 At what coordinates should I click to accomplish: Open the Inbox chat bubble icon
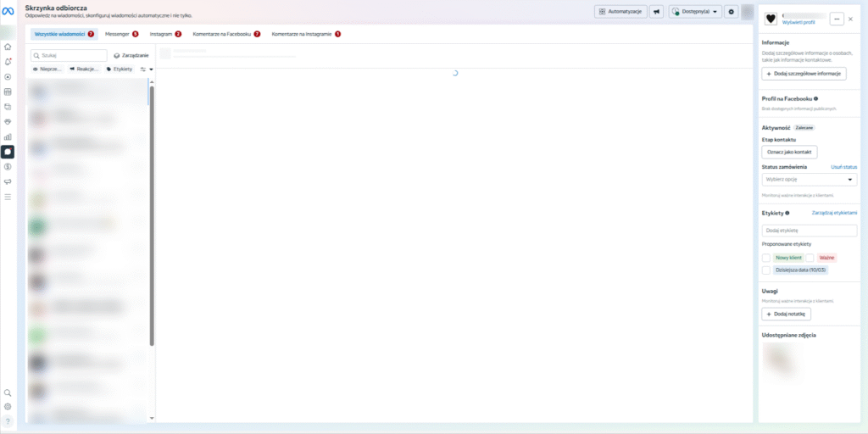pos(8,152)
